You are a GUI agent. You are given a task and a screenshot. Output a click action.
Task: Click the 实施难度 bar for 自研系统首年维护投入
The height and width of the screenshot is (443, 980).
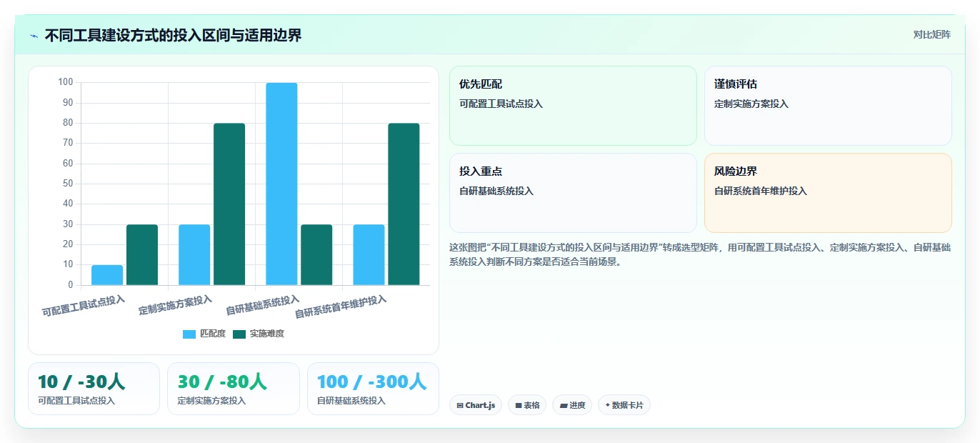click(x=404, y=204)
